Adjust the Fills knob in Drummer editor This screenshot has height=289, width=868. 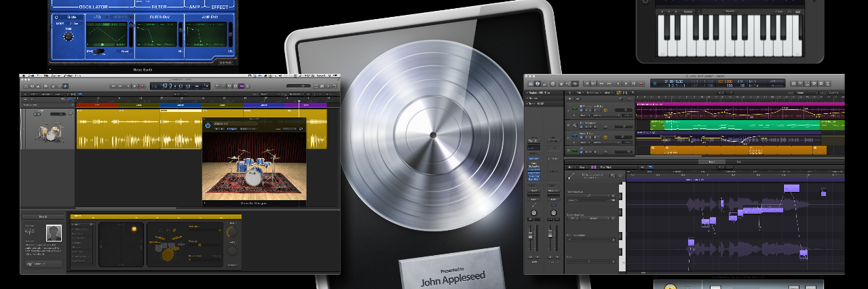pos(232,232)
